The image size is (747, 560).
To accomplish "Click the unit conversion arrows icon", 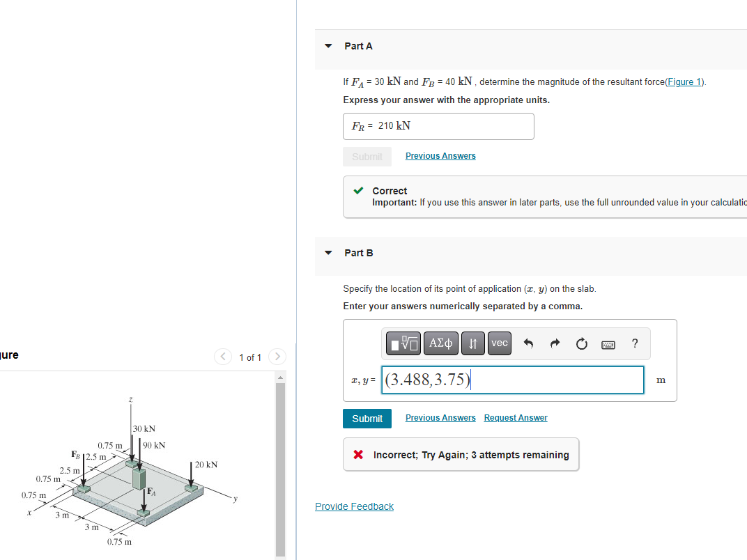I will [x=472, y=343].
